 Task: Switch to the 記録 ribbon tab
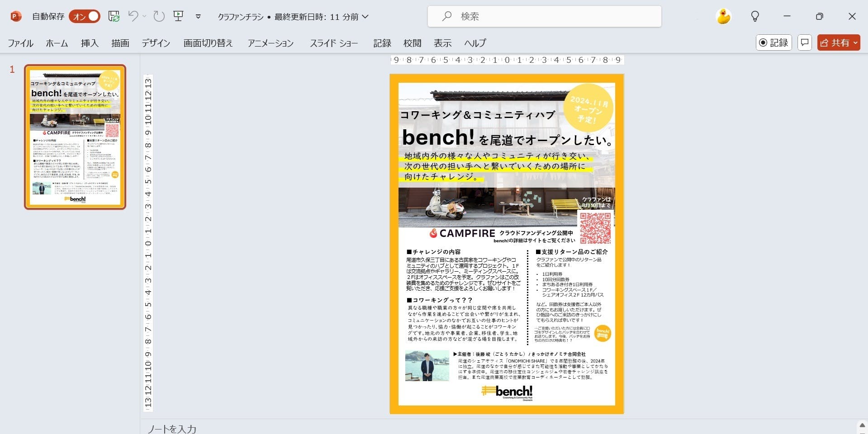coord(382,43)
